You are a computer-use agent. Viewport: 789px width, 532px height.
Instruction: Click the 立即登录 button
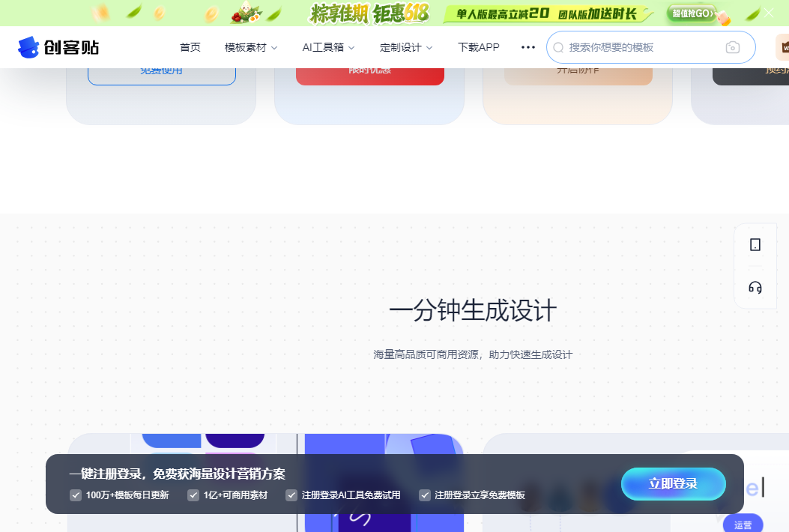[x=674, y=484]
